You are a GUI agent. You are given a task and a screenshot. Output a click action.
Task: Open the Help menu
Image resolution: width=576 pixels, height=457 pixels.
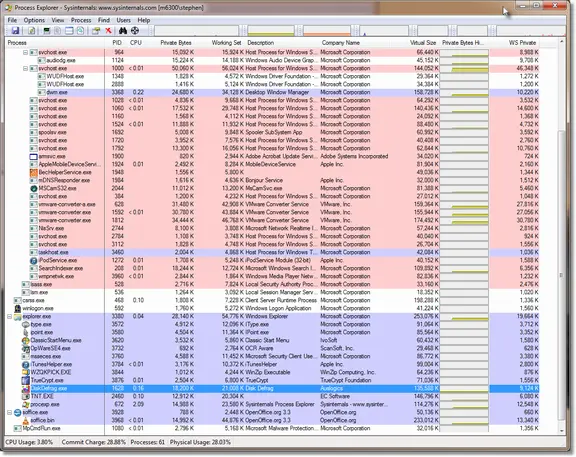[144, 20]
